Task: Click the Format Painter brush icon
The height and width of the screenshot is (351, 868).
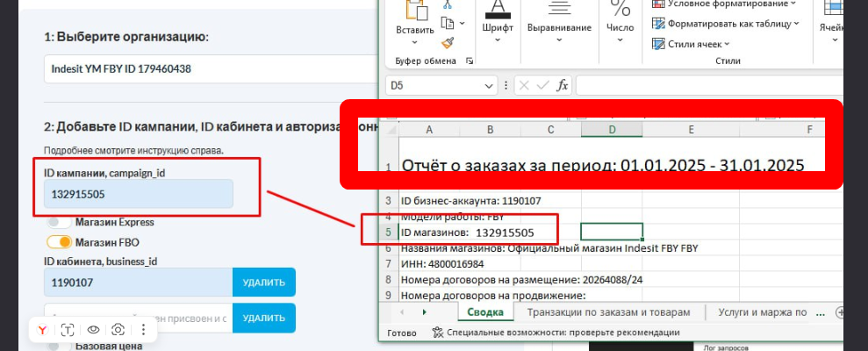Action: [x=448, y=42]
